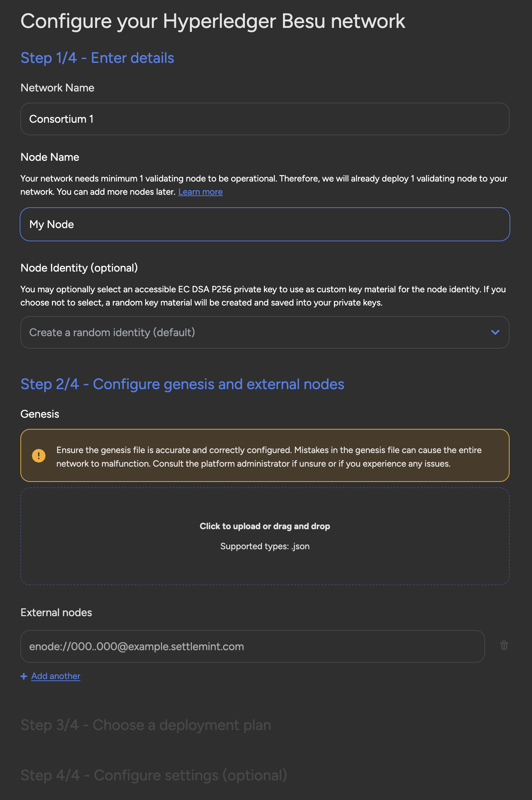Click the Step 1/4 Enter details heading
The height and width of the screenshot is (800, 532).
97,58
